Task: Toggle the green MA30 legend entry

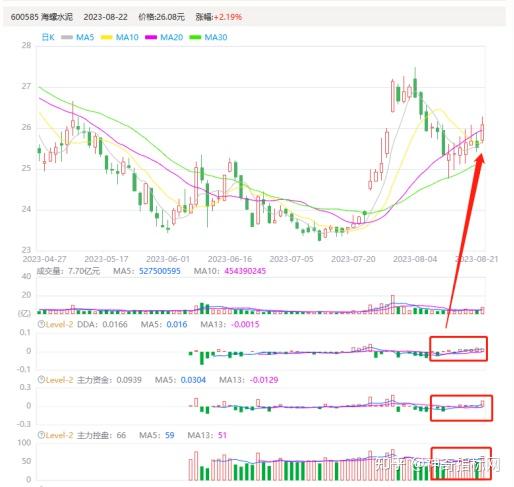Action: click(x=208, y=37)
